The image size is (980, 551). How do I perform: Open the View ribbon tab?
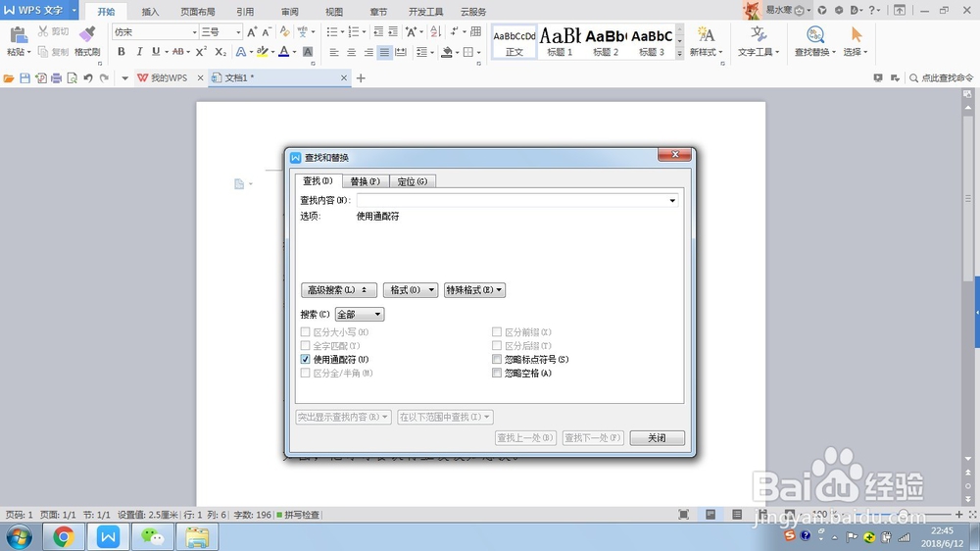click(x=334, y=12)
